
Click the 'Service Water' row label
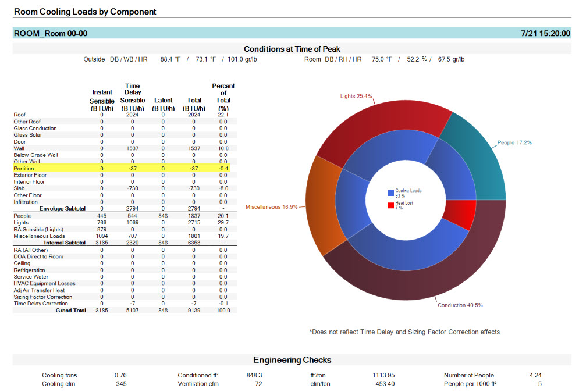[31, 277]
